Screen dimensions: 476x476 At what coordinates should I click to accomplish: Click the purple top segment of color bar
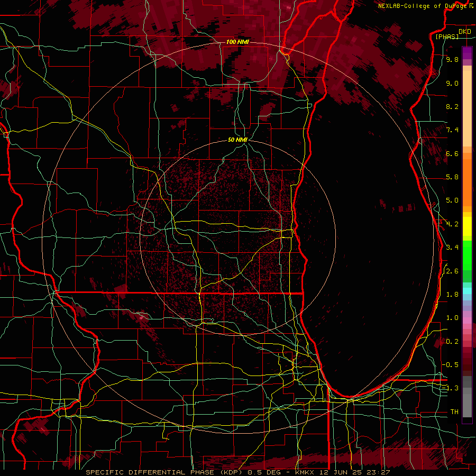467,53
